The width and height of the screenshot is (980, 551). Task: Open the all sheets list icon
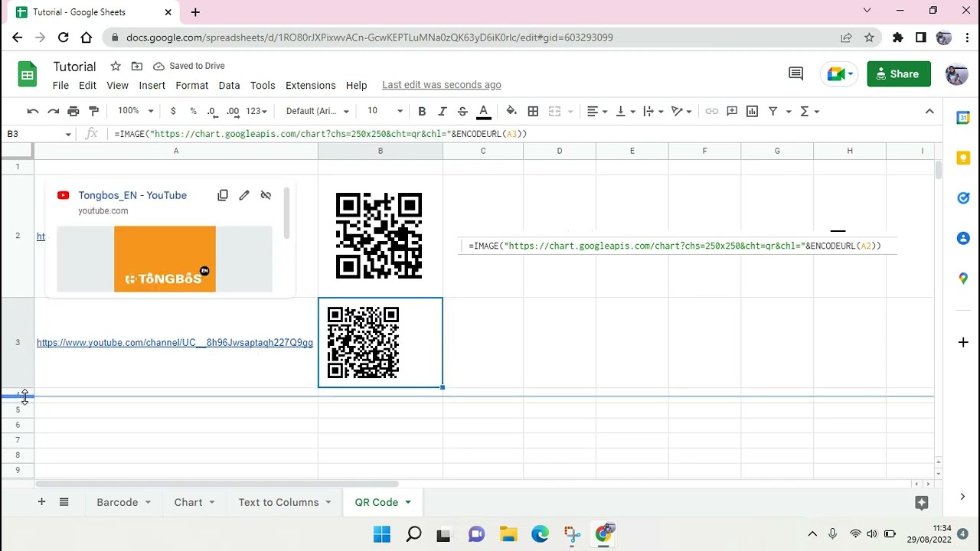[x=64, y=502]
